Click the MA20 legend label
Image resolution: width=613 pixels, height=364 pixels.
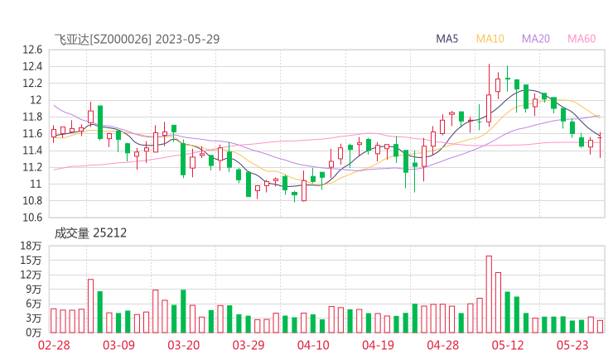pos(536,39)
